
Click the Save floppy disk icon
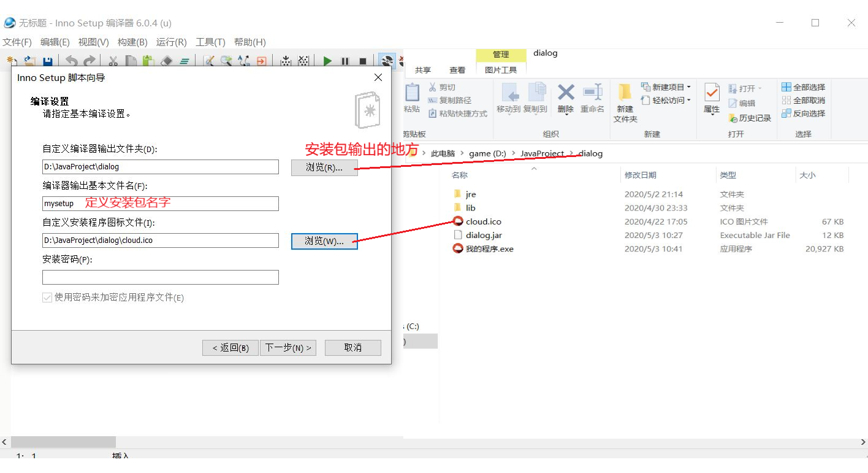click(x=47, y=61)
